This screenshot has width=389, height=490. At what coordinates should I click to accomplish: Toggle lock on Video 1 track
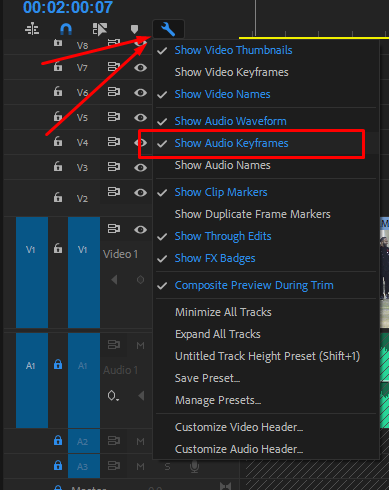[x=58, y=248]
